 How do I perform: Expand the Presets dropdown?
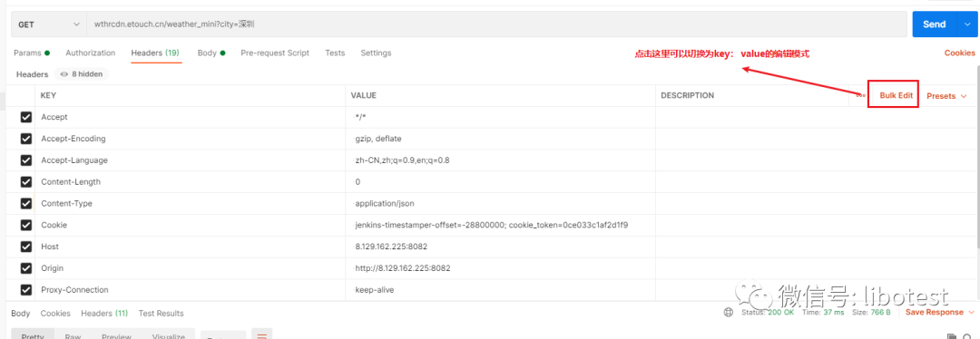pos(946,96)
